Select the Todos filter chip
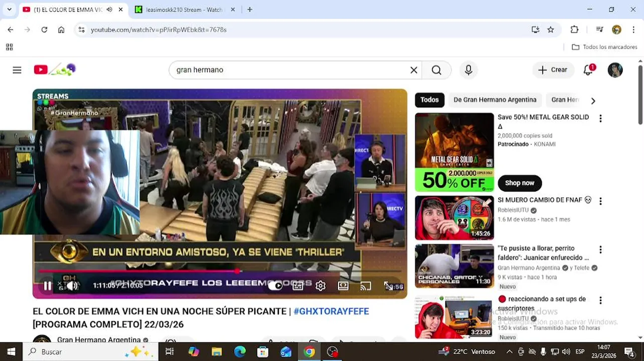 click(429, 100)
